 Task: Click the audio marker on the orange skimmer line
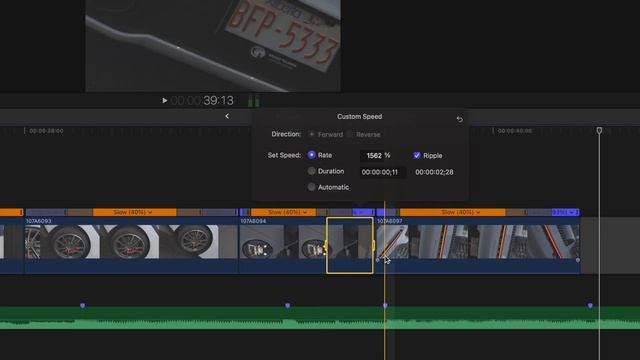pyautogui.click(x=385, y=305)
